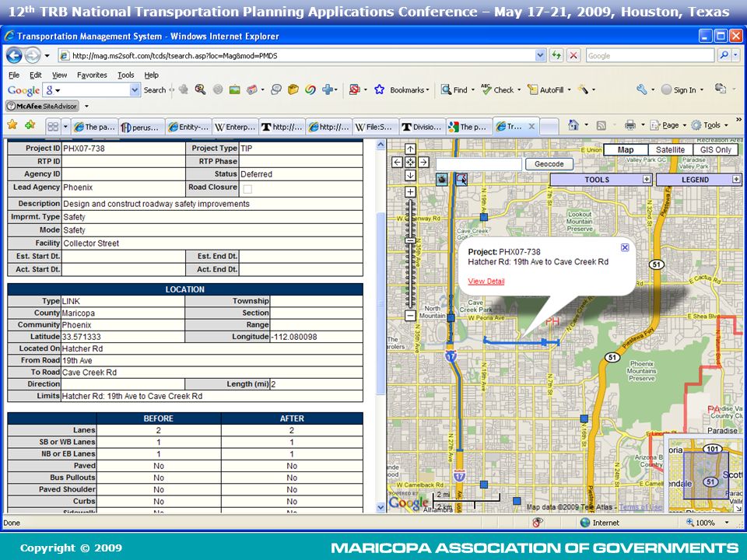Image resolution: width=747 pixels, height=560 pixels.
Task: Select the Map view type button
Action: 626,149
